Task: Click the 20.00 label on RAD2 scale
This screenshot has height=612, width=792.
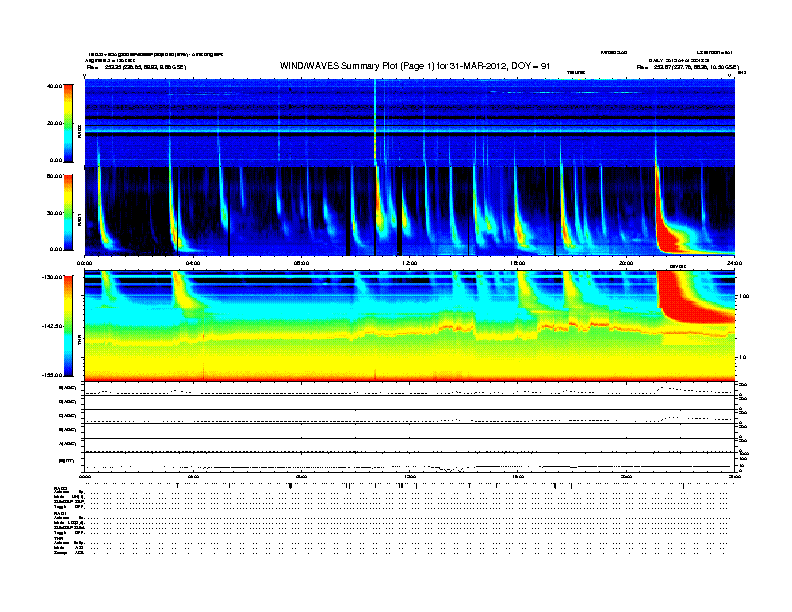Action: [55, 123]
